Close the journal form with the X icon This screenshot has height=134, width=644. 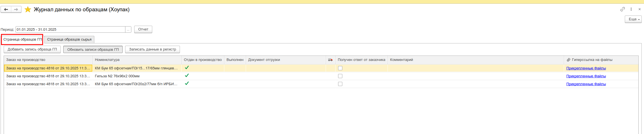[x=639, y=9]
